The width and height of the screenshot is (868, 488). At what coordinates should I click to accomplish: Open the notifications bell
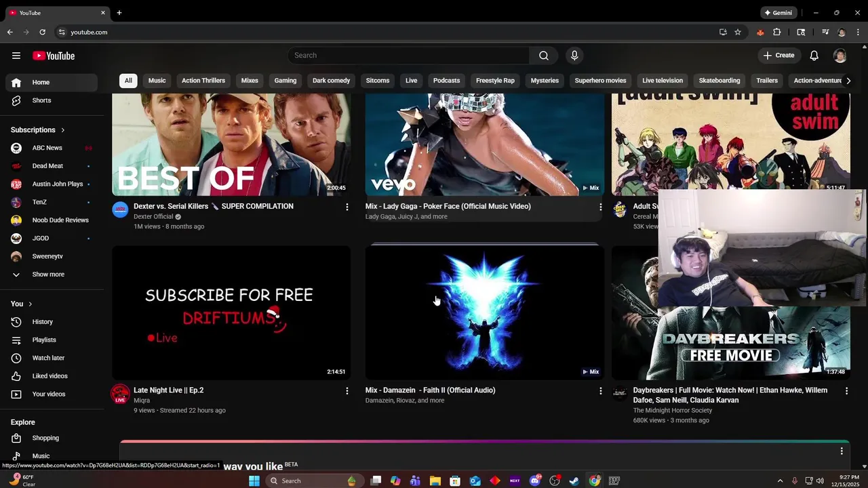[814, 56]
